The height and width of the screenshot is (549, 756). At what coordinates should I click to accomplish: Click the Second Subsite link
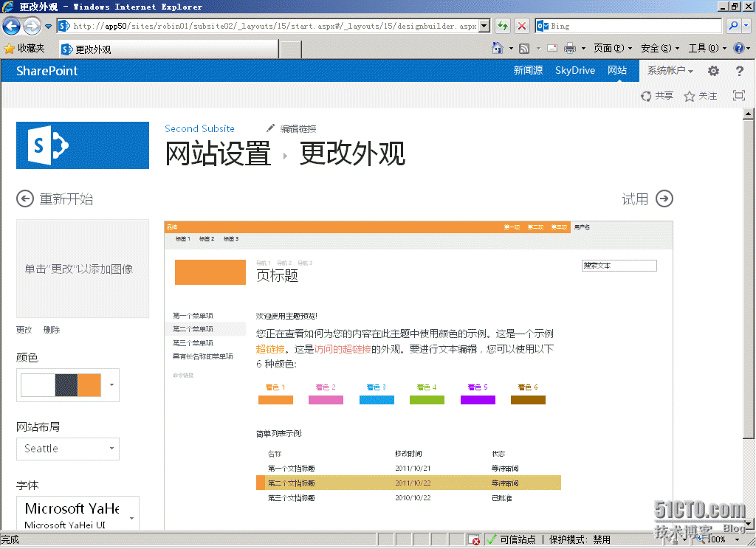pyautogui.click(x=199, y=128)
